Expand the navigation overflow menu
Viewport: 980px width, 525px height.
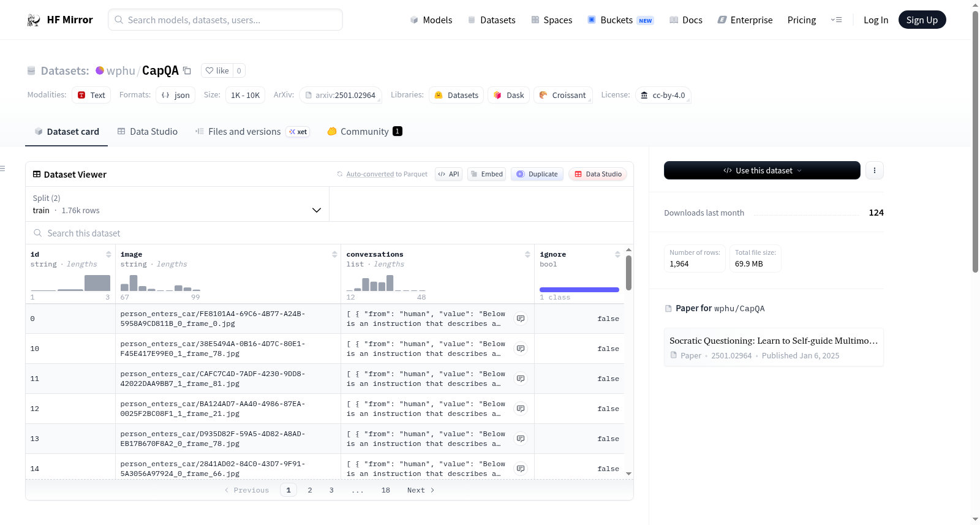tap(836, 20)
